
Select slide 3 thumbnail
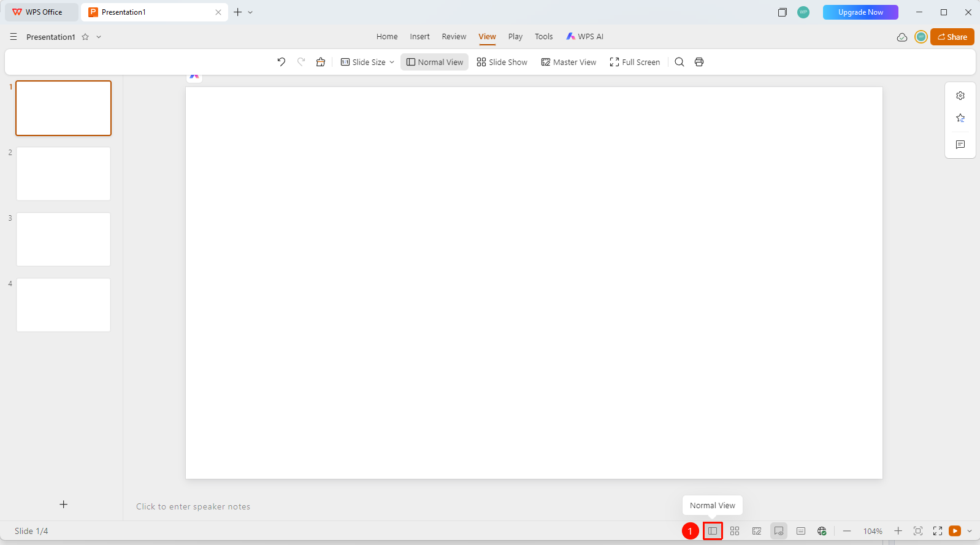pyautogui.click(x=63, y=240)
